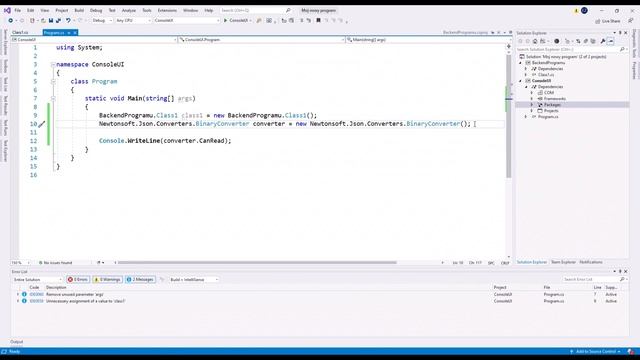Click the Search Solution Explorer field

570,49
